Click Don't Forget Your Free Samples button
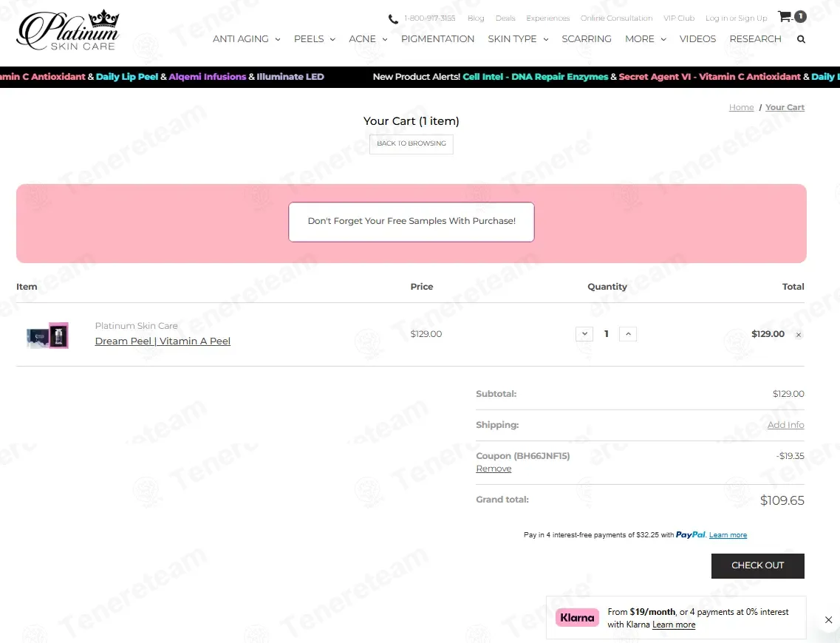This screenshot has height=643, width=840. point(412,221)
